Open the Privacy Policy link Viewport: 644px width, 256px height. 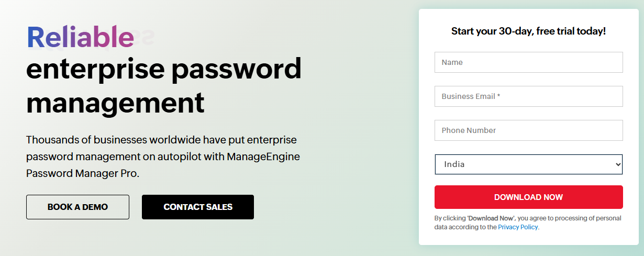[517, 227]
